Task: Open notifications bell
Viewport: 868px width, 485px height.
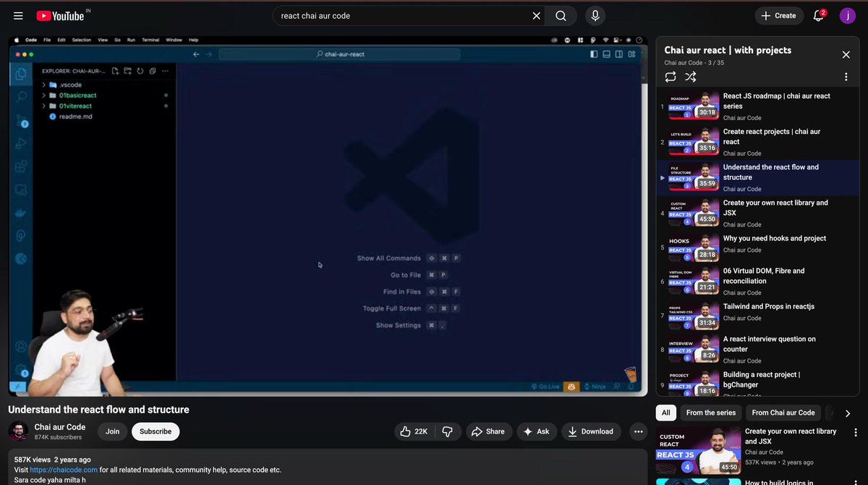Action: point(819,15)
